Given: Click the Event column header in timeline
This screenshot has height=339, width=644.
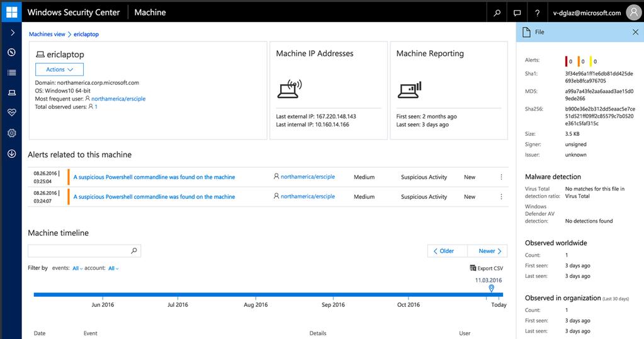Looking at the screenshot, I should pos(91,333).
